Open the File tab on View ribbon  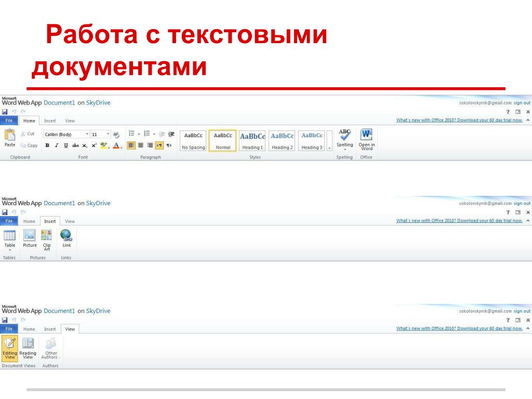[x=9, y=329]
